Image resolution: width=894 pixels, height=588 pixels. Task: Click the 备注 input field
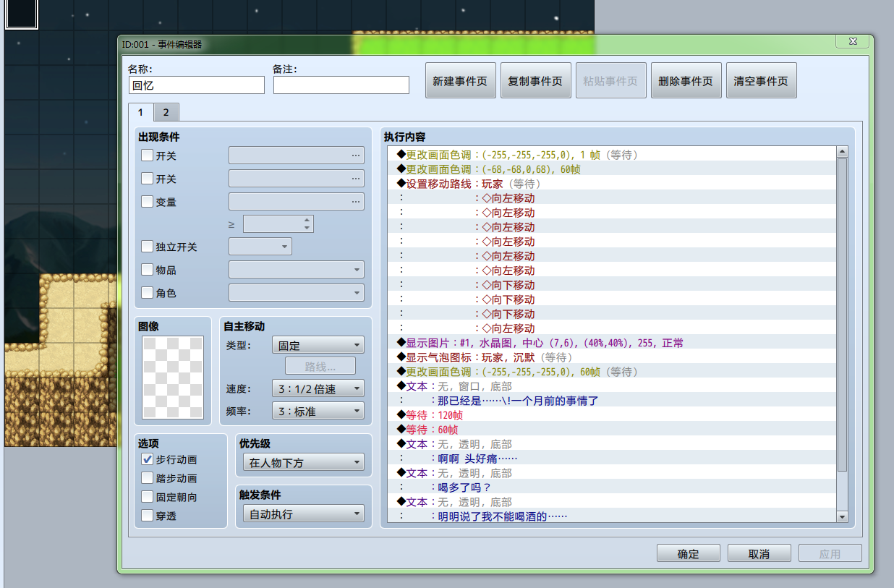point(341,85)
